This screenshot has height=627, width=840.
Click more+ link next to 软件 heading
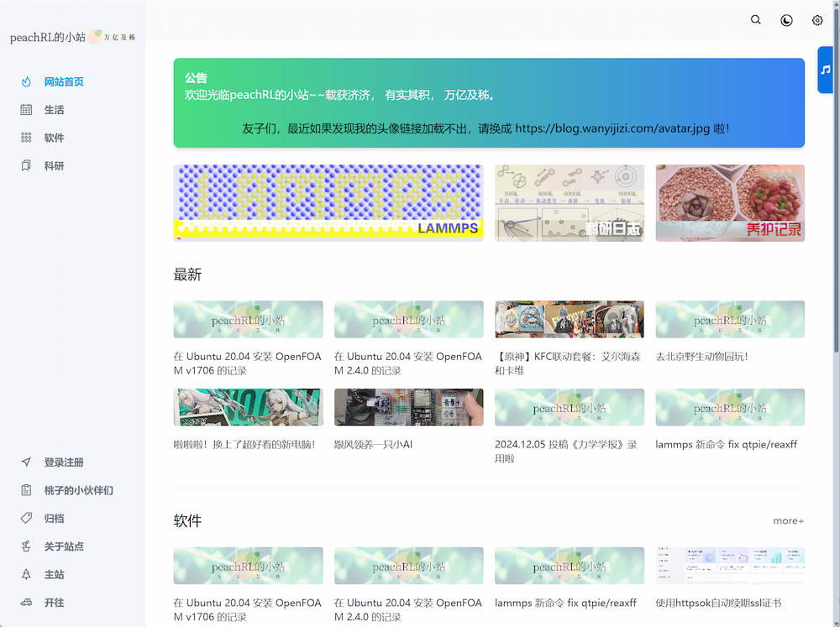click(x=788, y=521)
